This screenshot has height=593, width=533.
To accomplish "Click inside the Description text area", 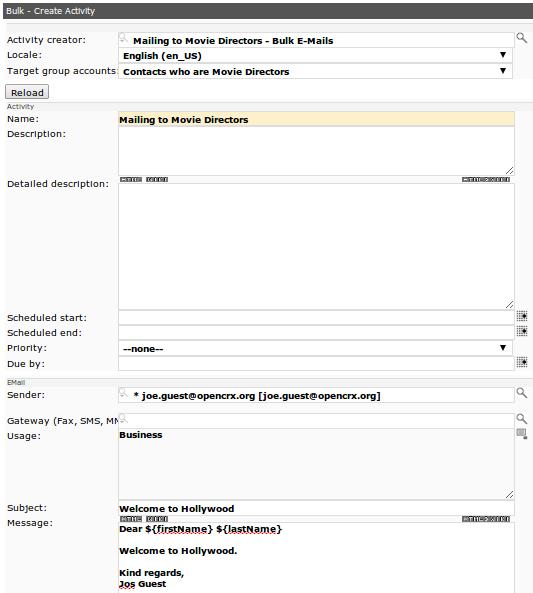I will click(x=316, y=151).
